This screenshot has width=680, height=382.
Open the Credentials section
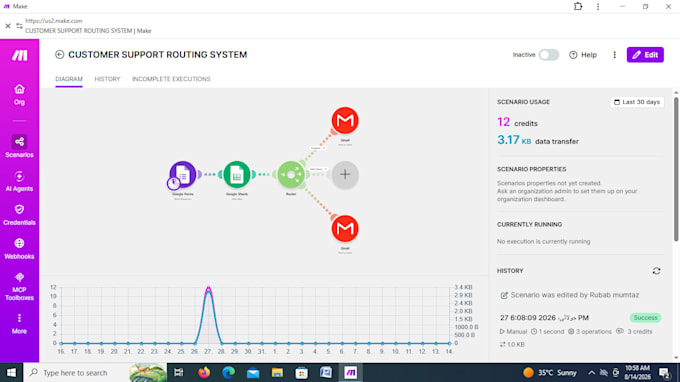pos(19,215)
